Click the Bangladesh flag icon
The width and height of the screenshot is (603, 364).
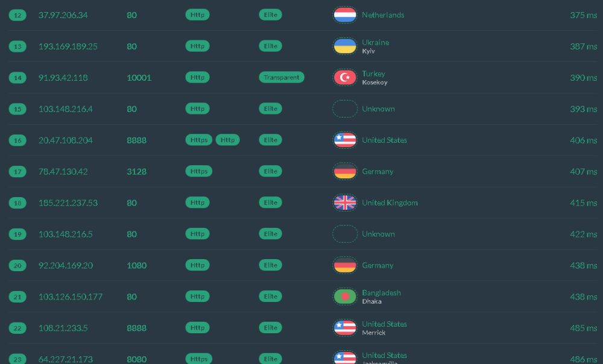pyautogui.click(x=345, y=297)
